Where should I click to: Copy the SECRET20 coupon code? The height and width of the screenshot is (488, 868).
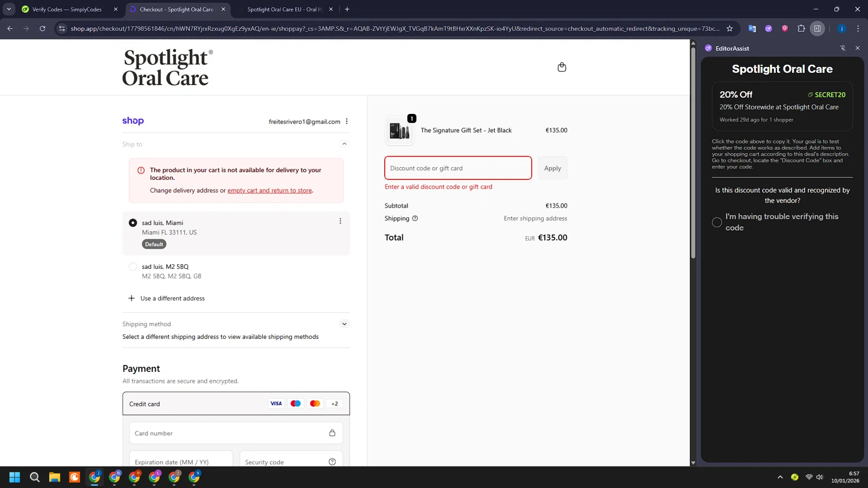pyautogui.click(x=827, y=95)
